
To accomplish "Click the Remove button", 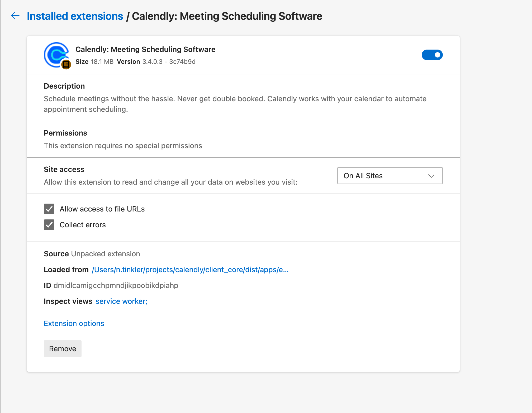I will pyautogui.click(x=63, y=349).
